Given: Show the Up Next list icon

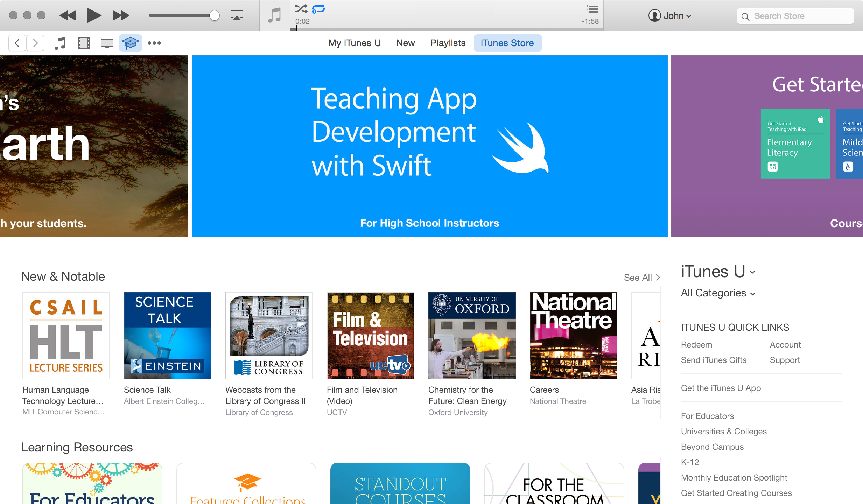Looking at the screenshot, I should pyautogui.click(x=591, y=9).
